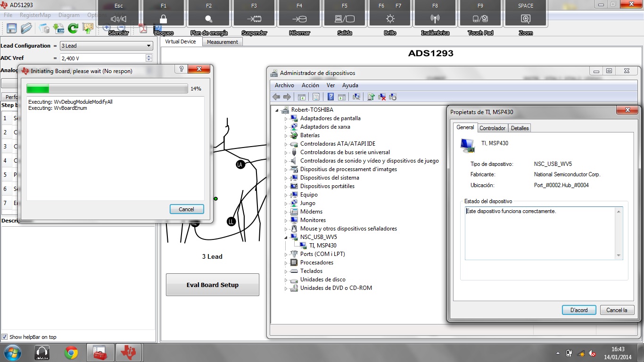The image size is (644, 362).
Task: Click the CSV export icon in ADS1293 toolbar
Action: coord(59,28)
